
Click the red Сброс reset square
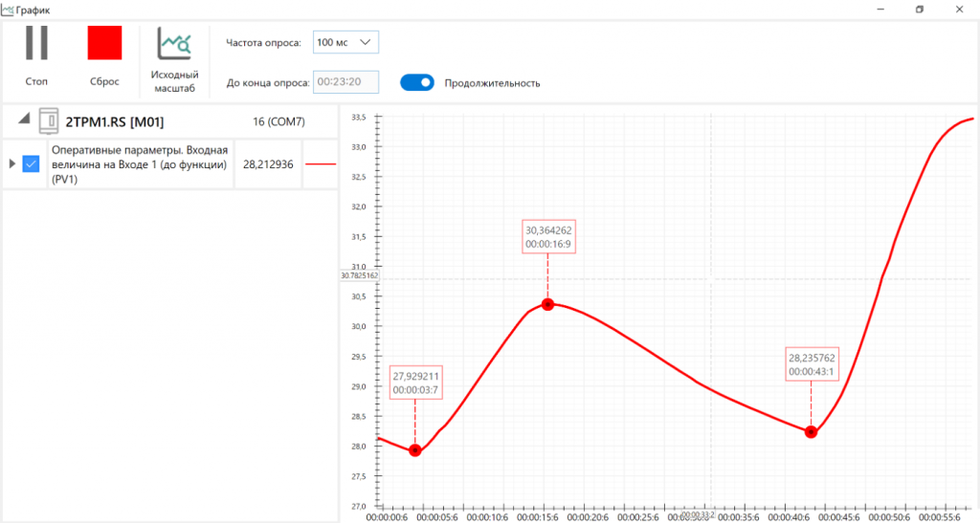coord(104,43)
